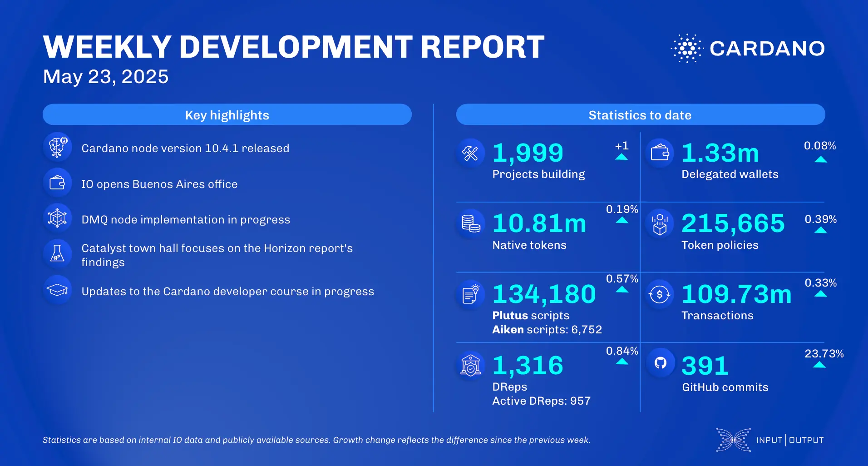
Task: Click the wallet icon next to Delegated wallets
Action: 660,153
